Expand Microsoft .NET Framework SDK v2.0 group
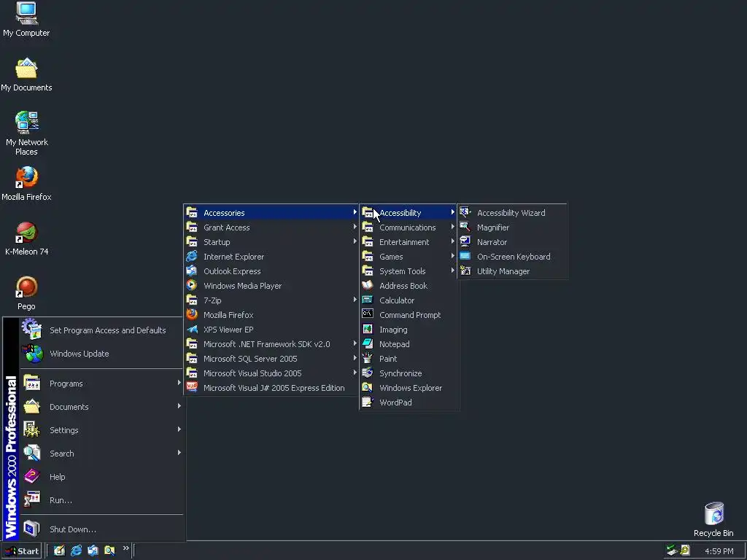This screenshot has height=560, width=747. [x=271, y=344]
